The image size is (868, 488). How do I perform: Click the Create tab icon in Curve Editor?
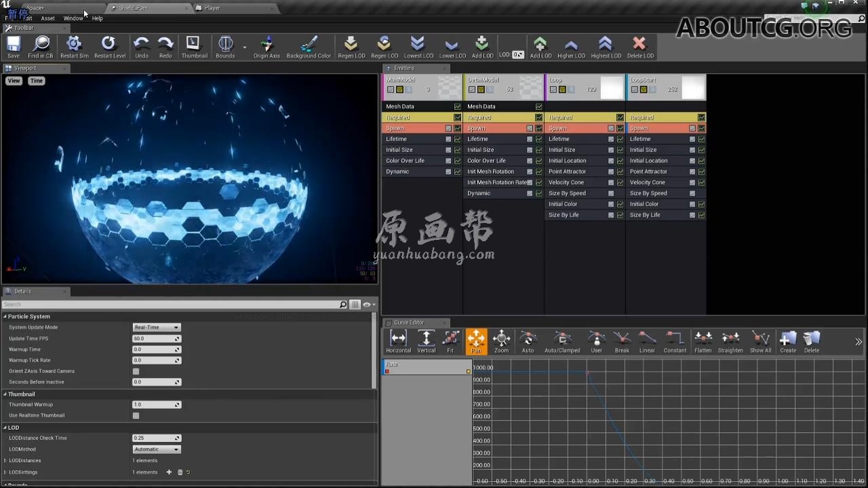pyautogui.click(x=788, y=342)
